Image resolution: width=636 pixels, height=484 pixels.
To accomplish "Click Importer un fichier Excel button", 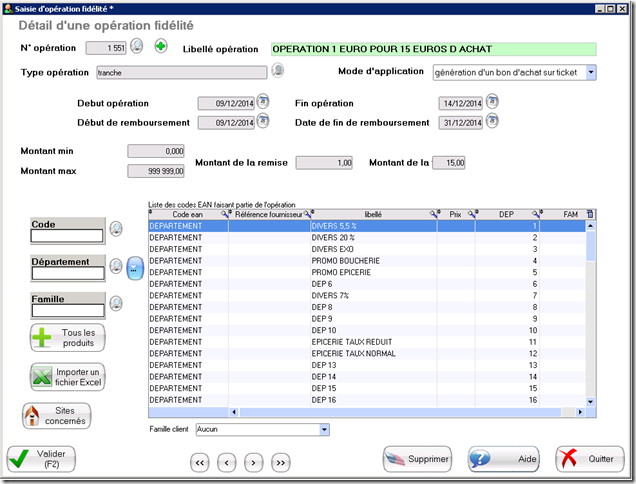I will 67,377.
